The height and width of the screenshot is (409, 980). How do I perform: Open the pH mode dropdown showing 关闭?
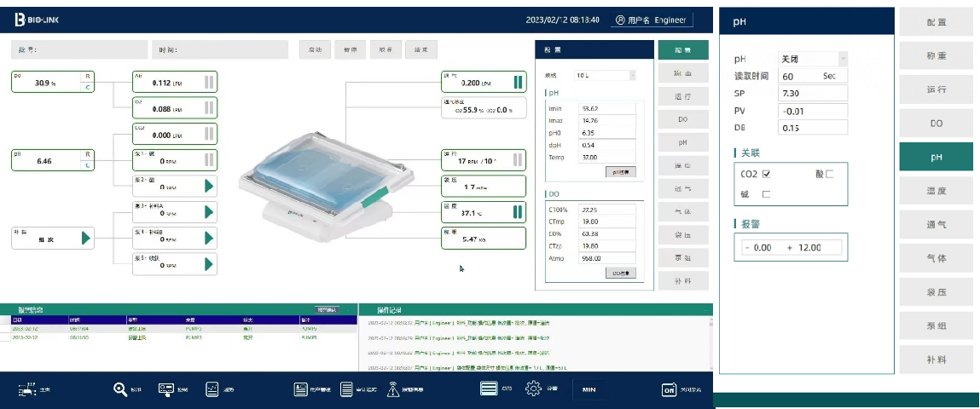click(x=813, y=59)
